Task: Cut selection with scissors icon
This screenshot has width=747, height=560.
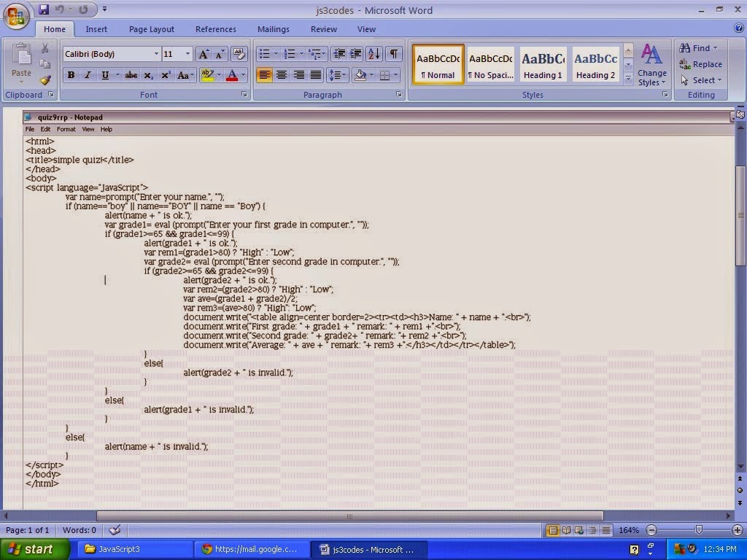Action: pyautogui.click(x=44, y=49)
